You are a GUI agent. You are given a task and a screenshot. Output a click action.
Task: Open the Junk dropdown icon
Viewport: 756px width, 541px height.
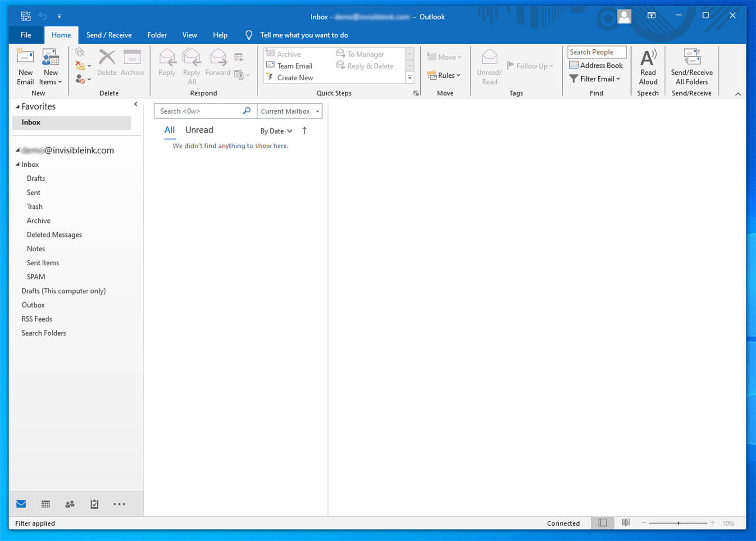(83, 79)
